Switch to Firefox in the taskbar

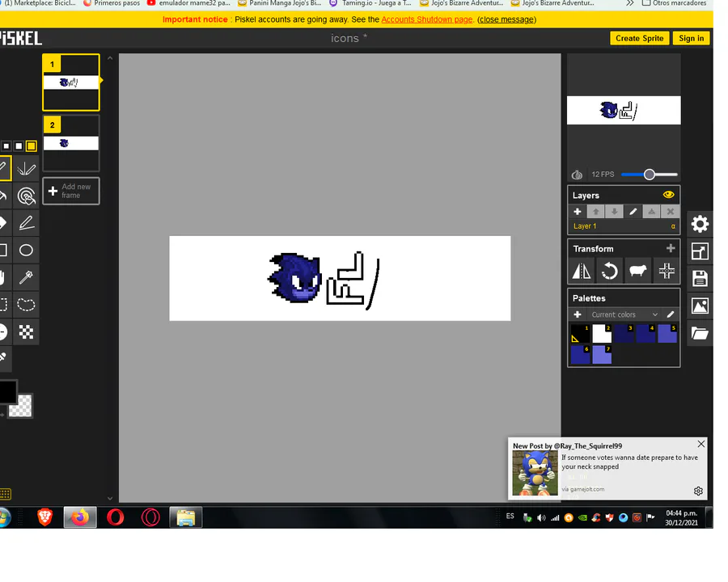point(80,517)
